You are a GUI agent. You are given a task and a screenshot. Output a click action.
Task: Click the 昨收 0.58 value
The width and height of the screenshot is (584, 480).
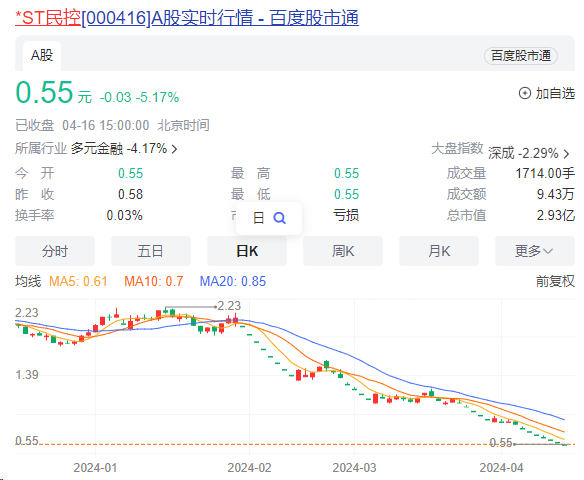click(130, 194)
